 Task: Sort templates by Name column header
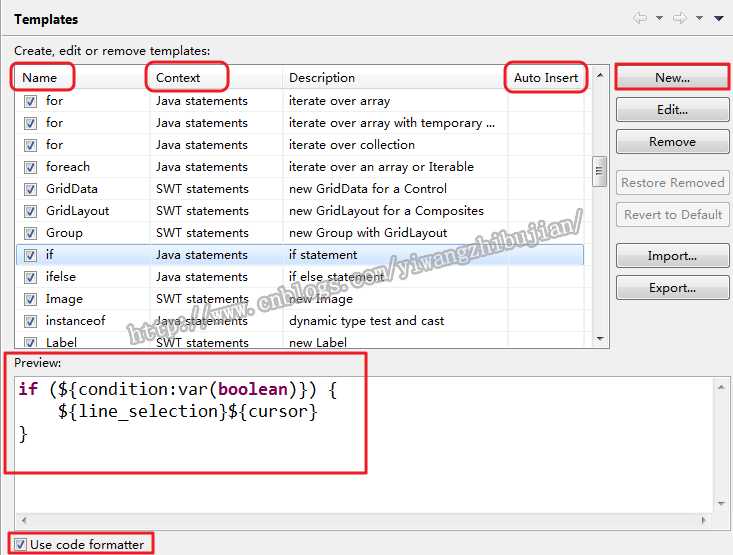[x=42, y=78]
